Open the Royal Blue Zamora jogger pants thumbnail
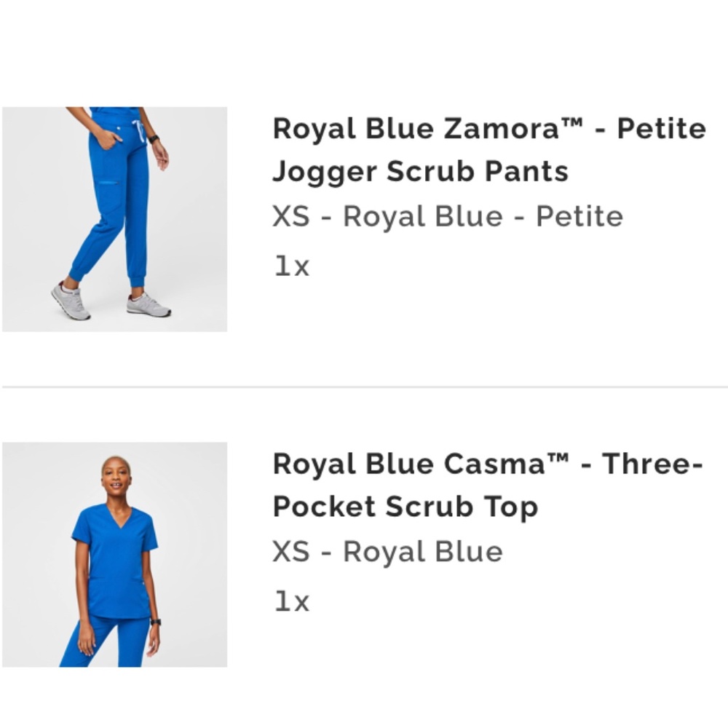This screenshot has height=728, width=728. (x=114, y=219)
